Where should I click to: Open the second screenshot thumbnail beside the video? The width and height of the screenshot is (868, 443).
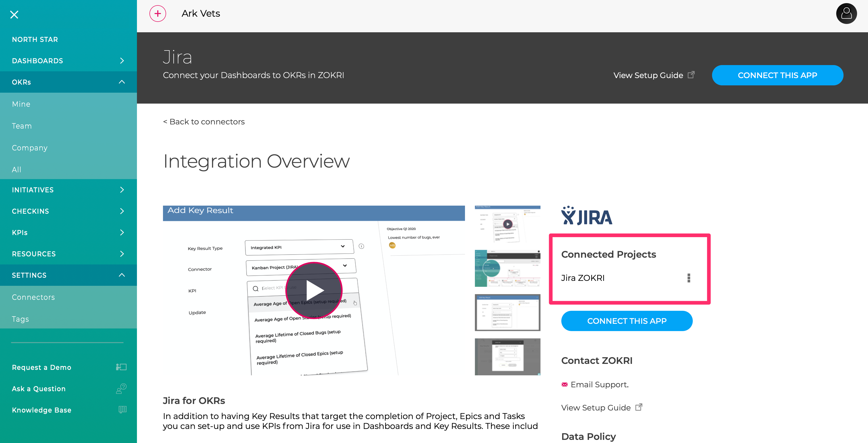coord(507,268)
